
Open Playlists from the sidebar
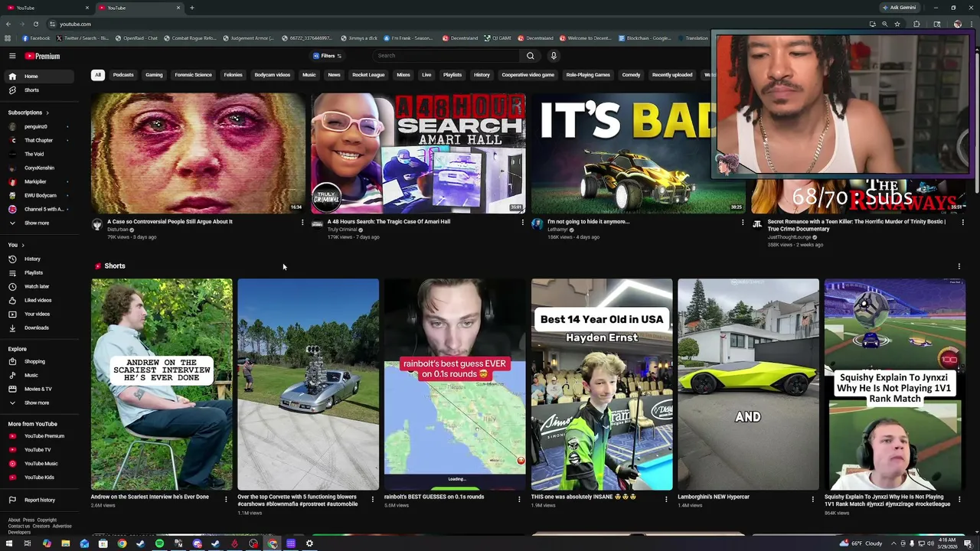[38, 272]
